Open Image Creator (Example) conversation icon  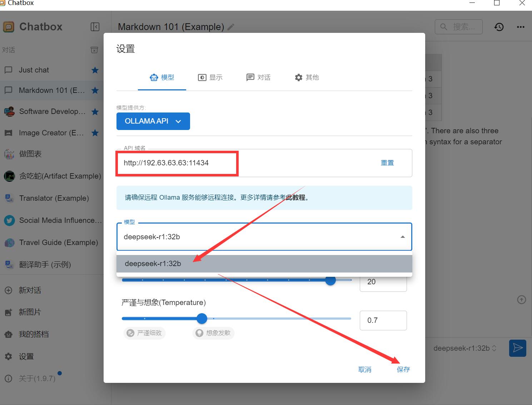8,133
